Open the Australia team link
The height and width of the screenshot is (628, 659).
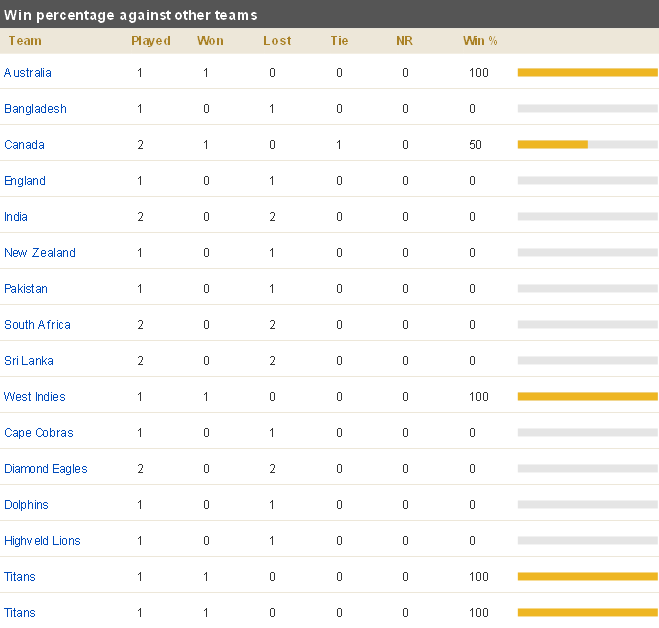[x=28, y=73]
